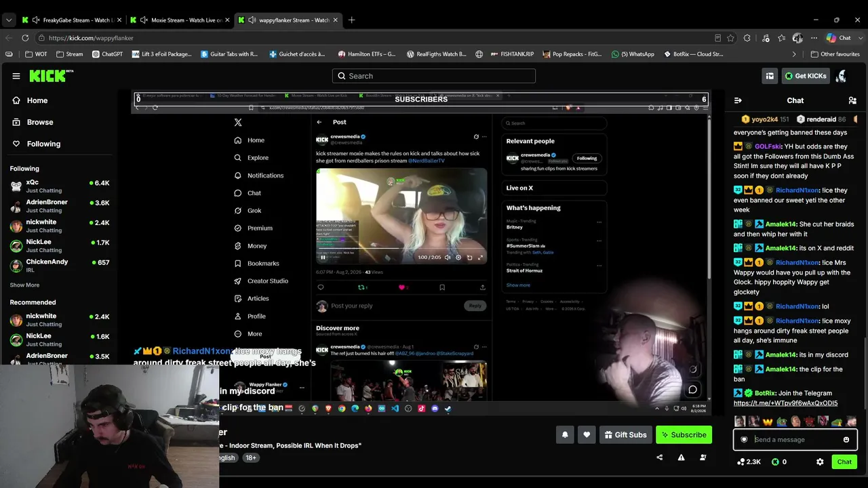The width and height of the screenshot is (868, 488).
Task: Open the FISHTANK.RIP bookmark
Action: click(x=511, y=54)
